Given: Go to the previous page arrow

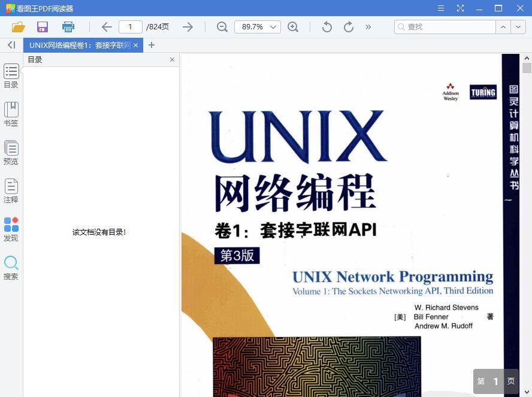Looking at the screenshot, I should [107, 27].
